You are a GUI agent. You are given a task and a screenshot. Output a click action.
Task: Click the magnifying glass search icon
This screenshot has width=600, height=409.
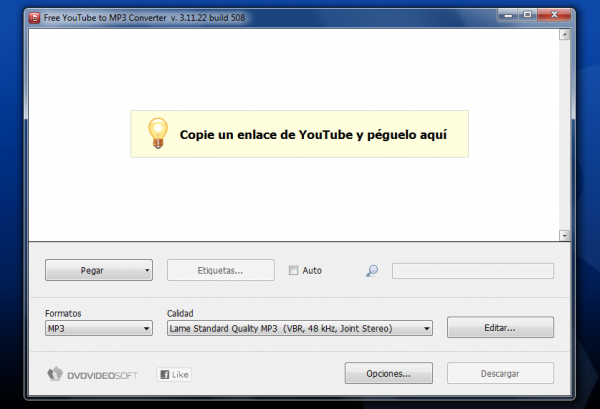(x=372, y=270)
